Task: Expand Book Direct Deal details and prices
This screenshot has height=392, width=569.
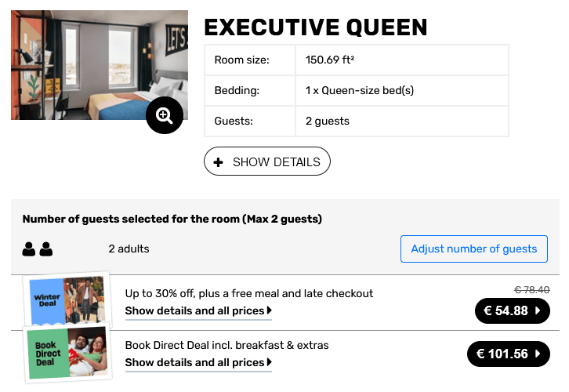Action: [x=198, y=362]
